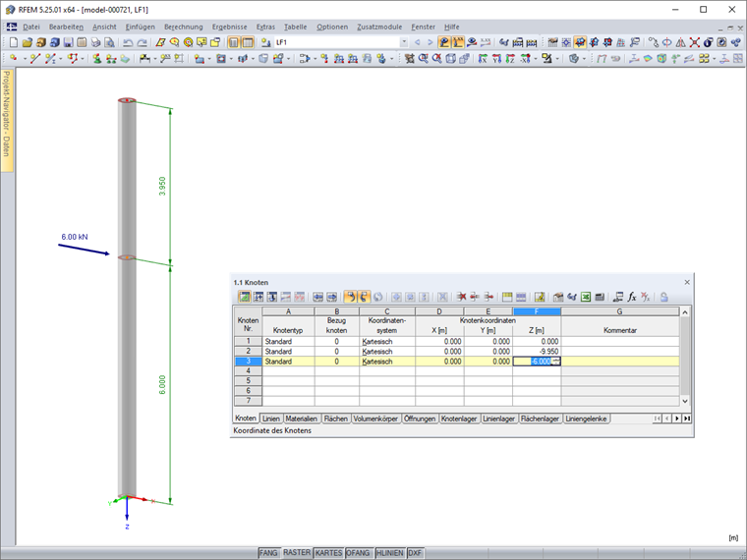Image resolution: width=747 pixels, height=560 pixels.
Task: Click the nodal support tool icon
Action: coord(96,59)
